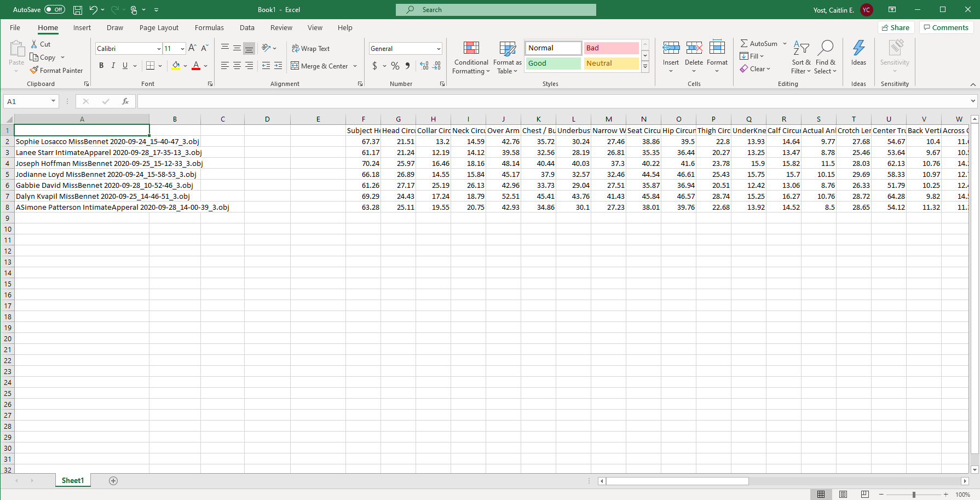Click the Increase Decimal icon
Screen dimensions: 980x500
click(424, 66)
